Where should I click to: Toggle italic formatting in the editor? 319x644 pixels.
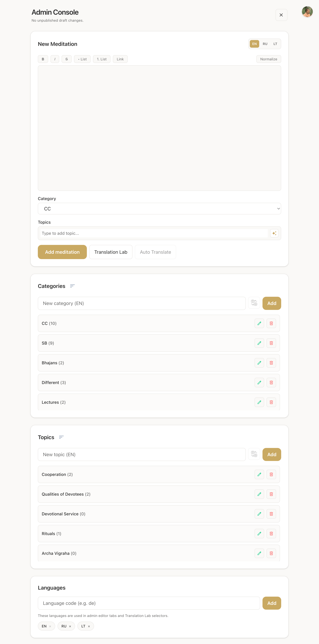tap(55, 59)
